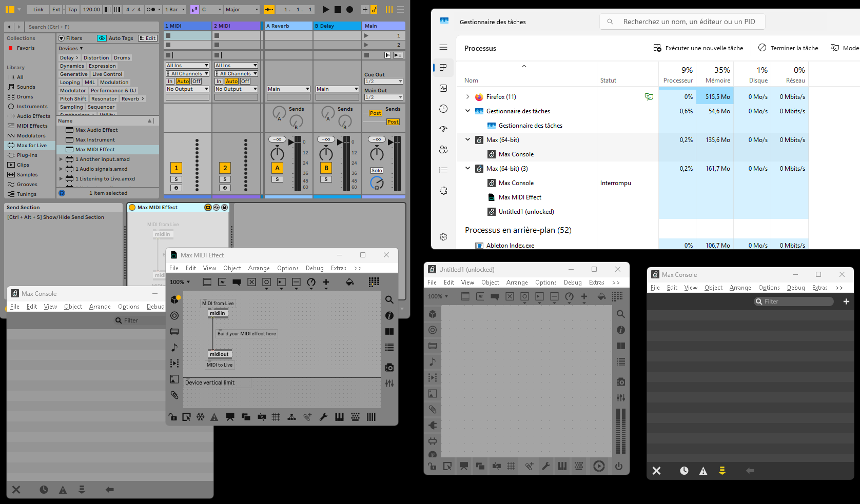This screenshot has width=860, height=504.
Task: Open All Ins dropdown on track 1 MIDI
Action: pos(187,65)
